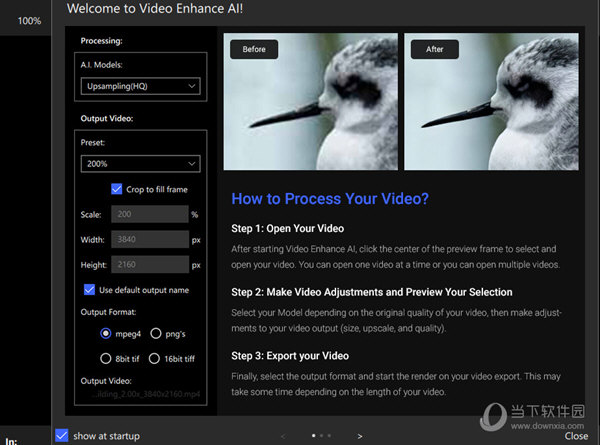Select the 16bit tiff output format
The width and height of the screenshot is (600, 445).
pos(154,359)
